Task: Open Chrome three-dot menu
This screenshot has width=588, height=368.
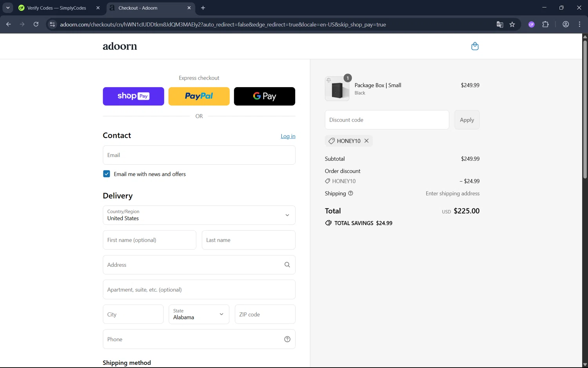Action: pos(579,24)
